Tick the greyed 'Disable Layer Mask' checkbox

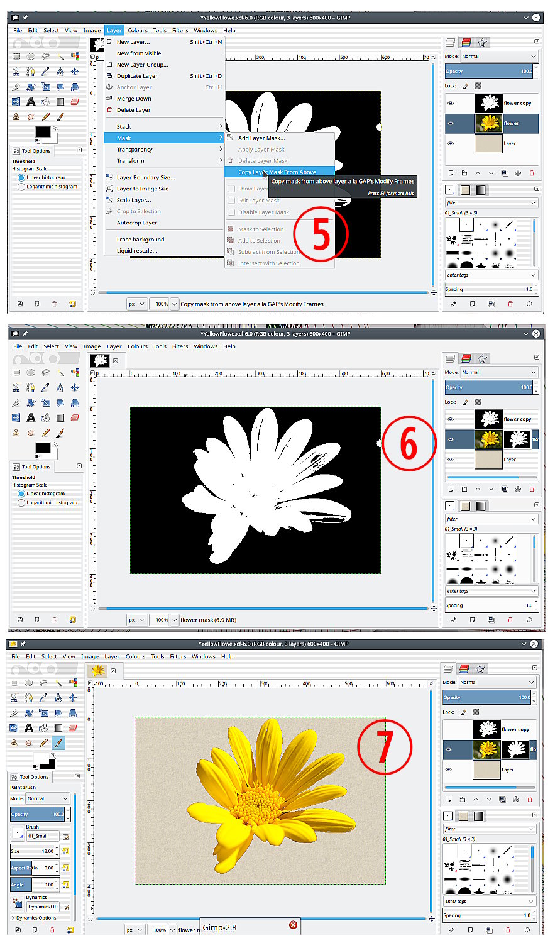click(231, 212)
